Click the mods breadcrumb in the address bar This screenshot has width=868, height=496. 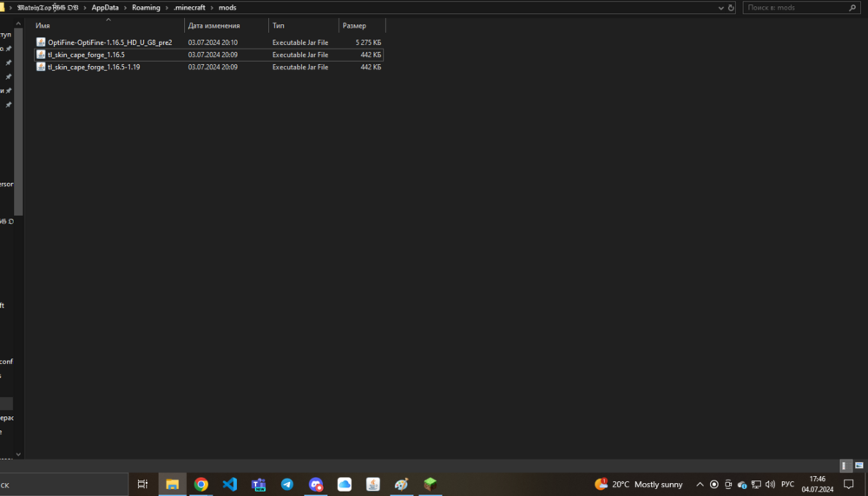point(227,8)
